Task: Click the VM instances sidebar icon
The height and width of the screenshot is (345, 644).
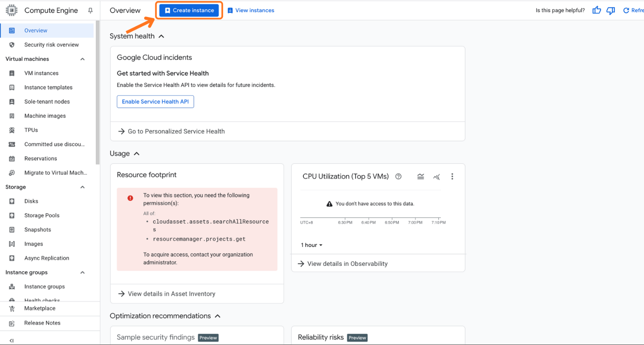Action: click(x=12, y=73)
